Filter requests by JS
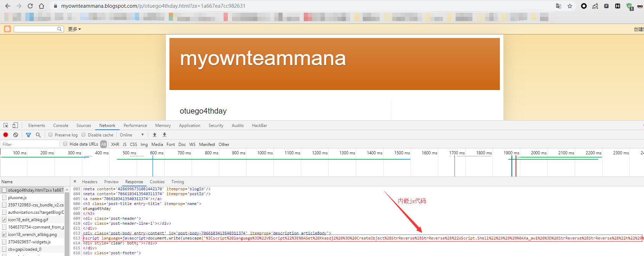Image resolution: width=644 pixels, height=256 pixels. [124, 144]
